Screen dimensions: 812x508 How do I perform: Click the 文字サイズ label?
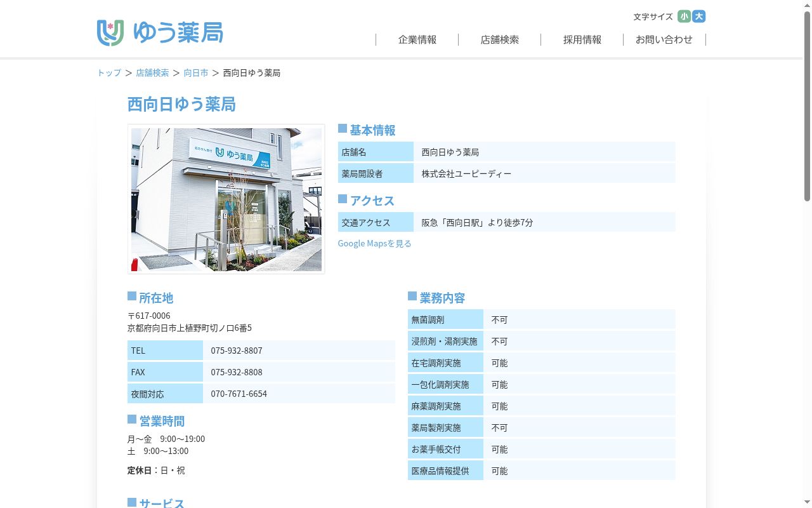tap(653, 17)
